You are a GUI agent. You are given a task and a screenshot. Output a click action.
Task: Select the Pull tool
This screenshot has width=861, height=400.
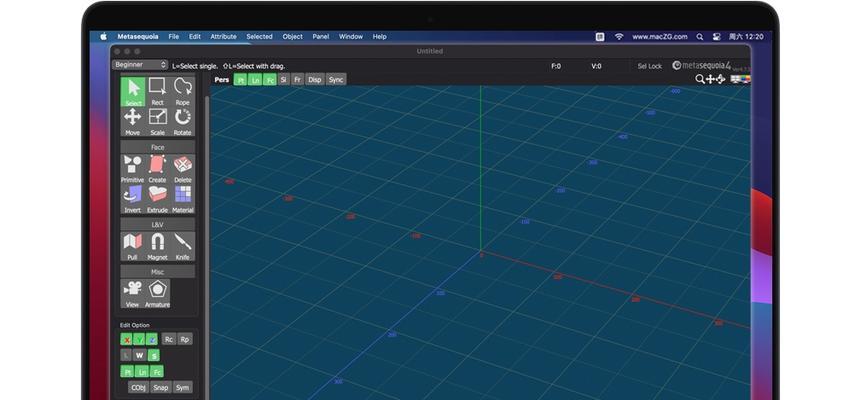tap(133, 246)
